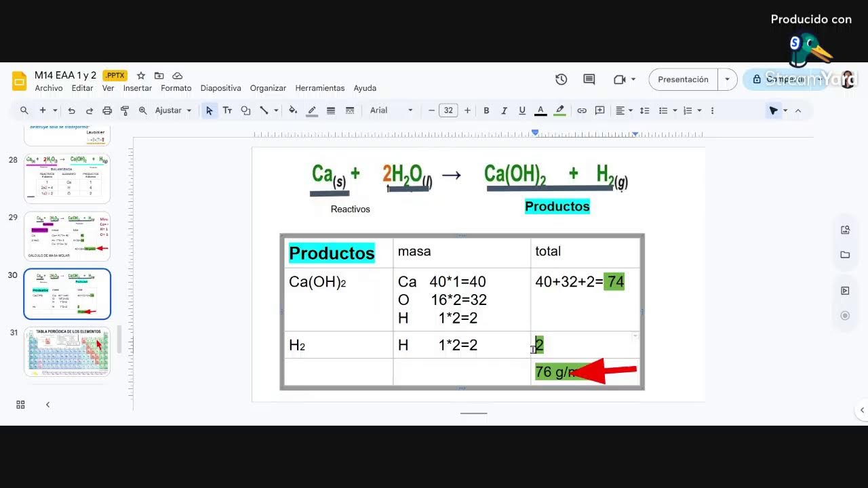Image resolution: width=868 pixels, height=488 pixels.
Task: Click the font size field showing 32
Action: pyautogui.click(x=448, y=110)
